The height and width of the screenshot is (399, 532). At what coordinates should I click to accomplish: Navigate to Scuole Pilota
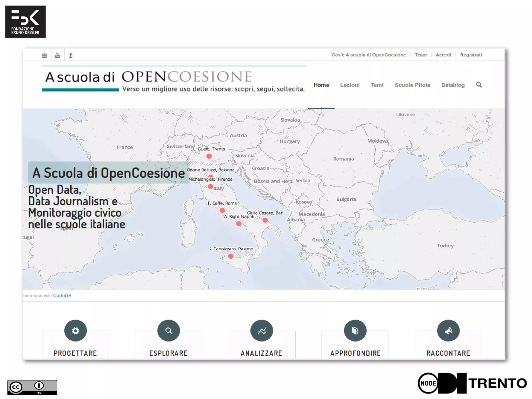point(412,85)
